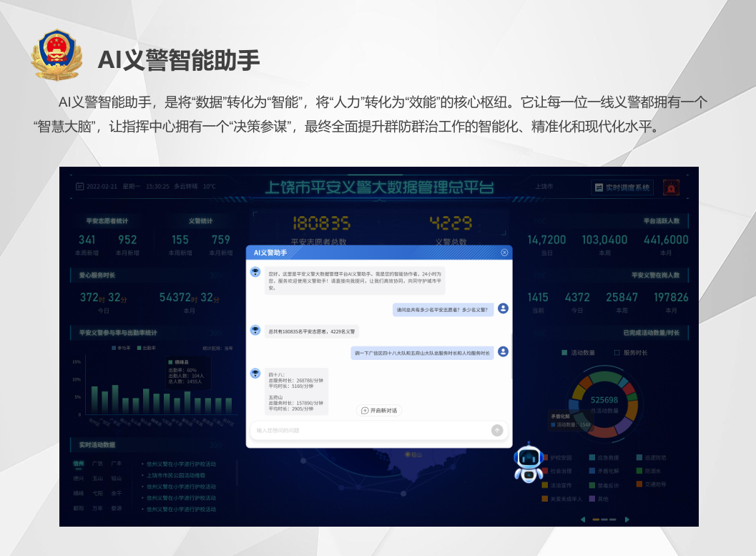
Task: Click the calendar icon beside 2022-02-21
Action: tap(80, 187)
